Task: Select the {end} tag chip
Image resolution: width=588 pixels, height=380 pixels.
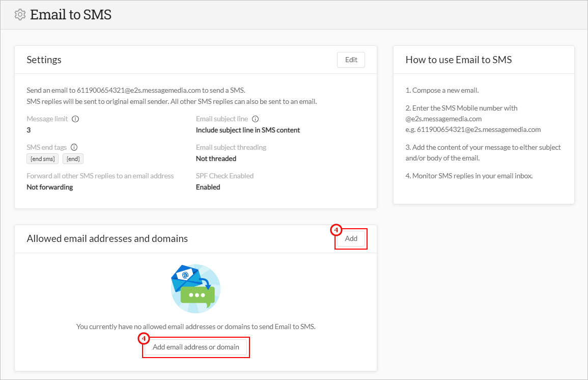Action: pyautogui.click(x=73, y=158)
